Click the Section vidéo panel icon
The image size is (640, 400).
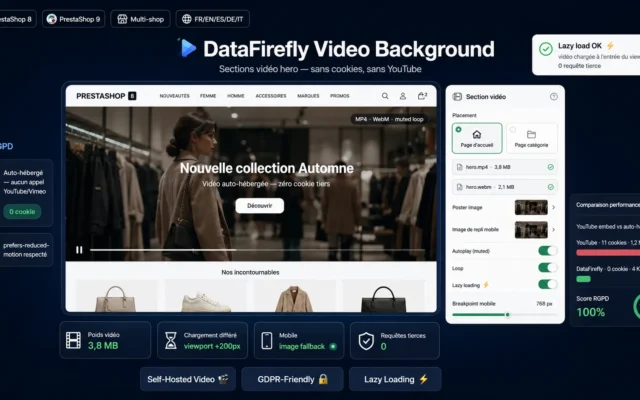[x=457, y=97]
